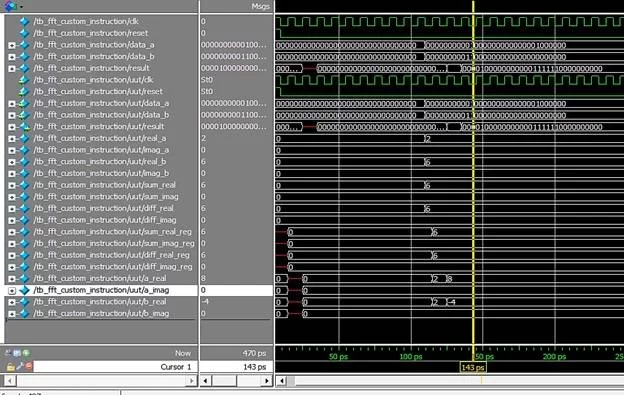Click the red remove cursor icon
The width and height of the screenshot is (624, 395).
29,366
